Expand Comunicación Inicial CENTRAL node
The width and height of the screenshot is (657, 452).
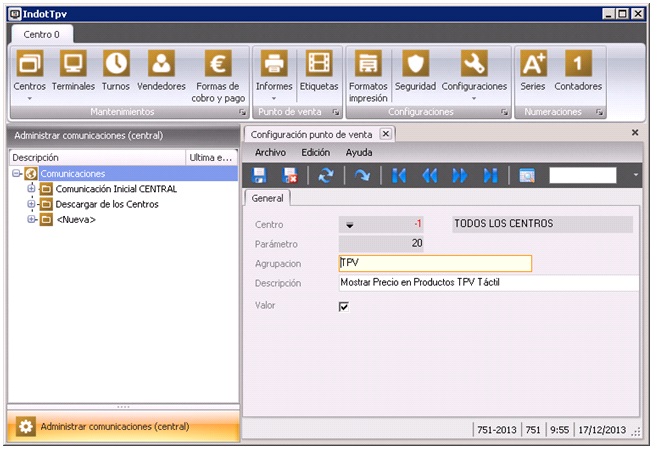pyautogui.click(x=31, y=189)
